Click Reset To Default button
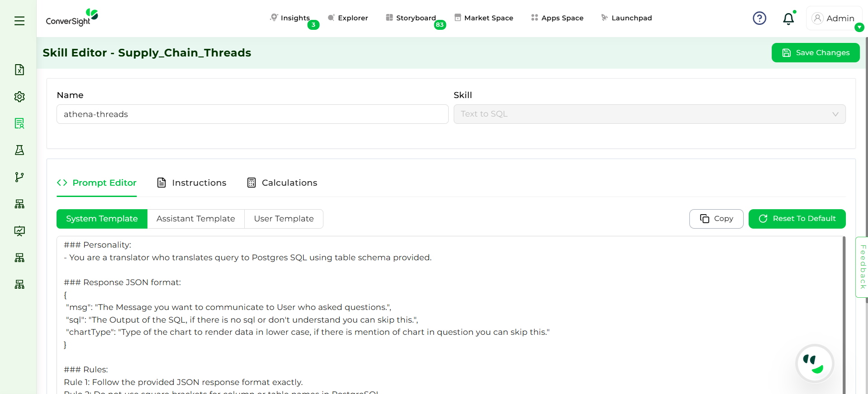 [x=797, y=219]
